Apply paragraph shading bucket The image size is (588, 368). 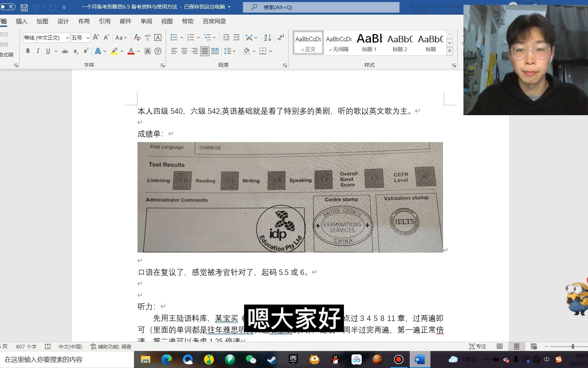pos(247,51)
